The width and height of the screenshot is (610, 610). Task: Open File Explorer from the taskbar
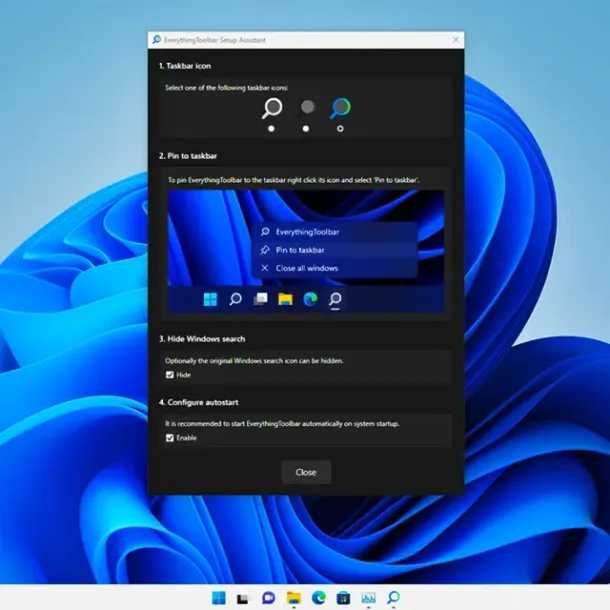pos(294,598)
